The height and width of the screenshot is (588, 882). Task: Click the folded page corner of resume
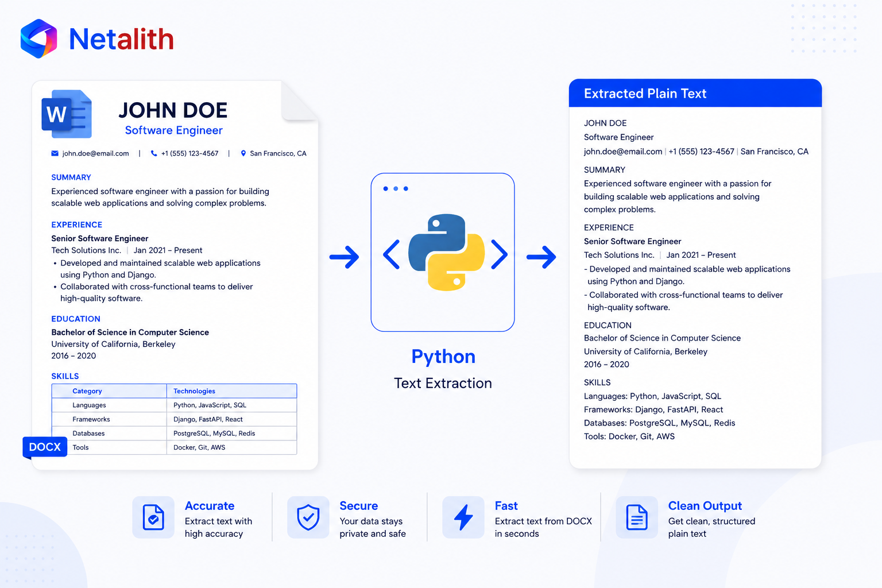[x=299, y=101]
